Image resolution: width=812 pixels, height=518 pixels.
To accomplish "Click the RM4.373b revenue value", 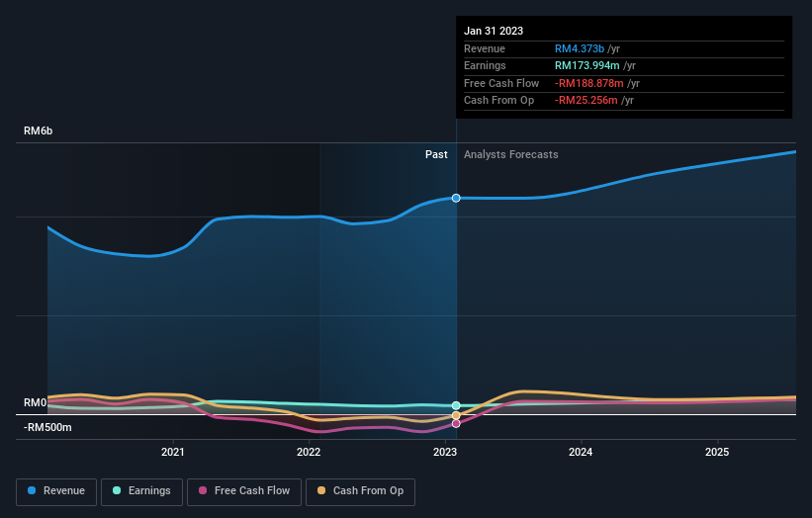I will [x=580, y=48].
